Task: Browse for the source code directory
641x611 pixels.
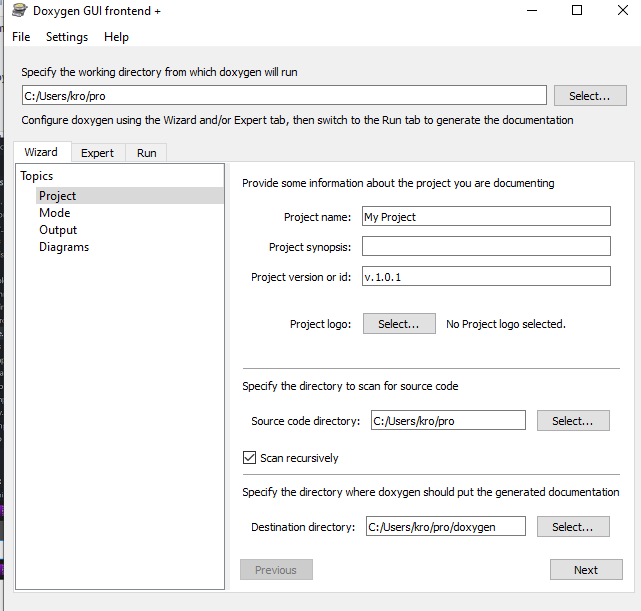Action: 573,421
